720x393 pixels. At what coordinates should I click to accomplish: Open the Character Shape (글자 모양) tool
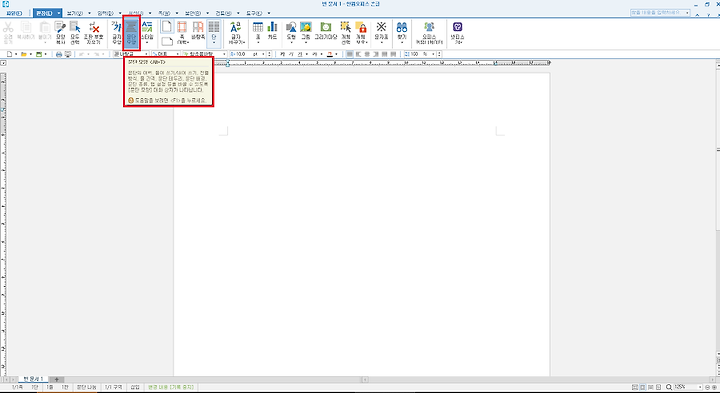pos(117,33)
